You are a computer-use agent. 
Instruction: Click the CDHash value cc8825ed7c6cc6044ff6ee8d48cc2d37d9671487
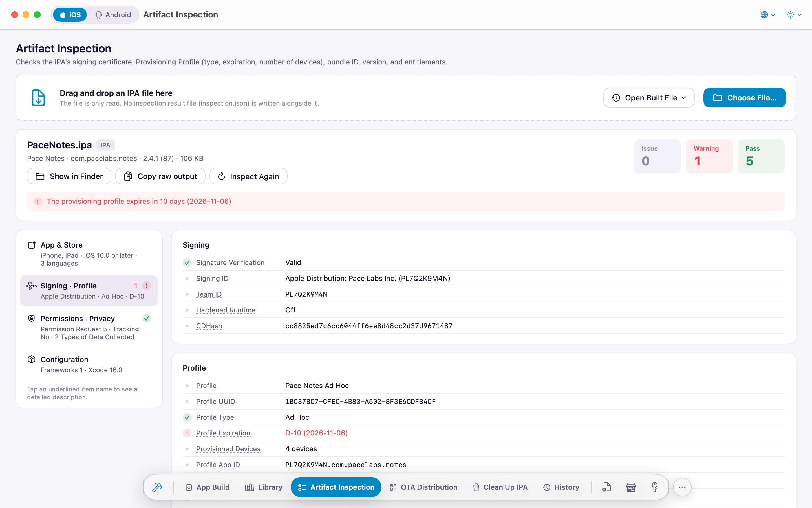369,326
